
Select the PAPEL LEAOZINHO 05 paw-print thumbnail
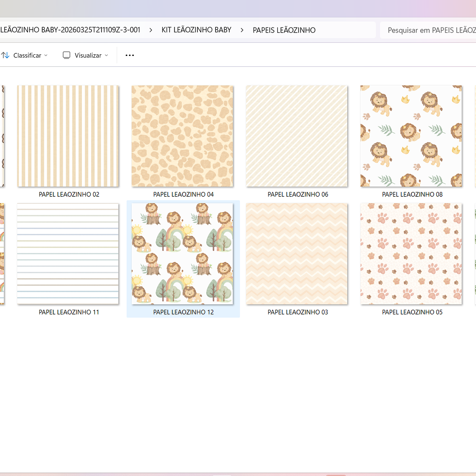click(x=411, y=254)
